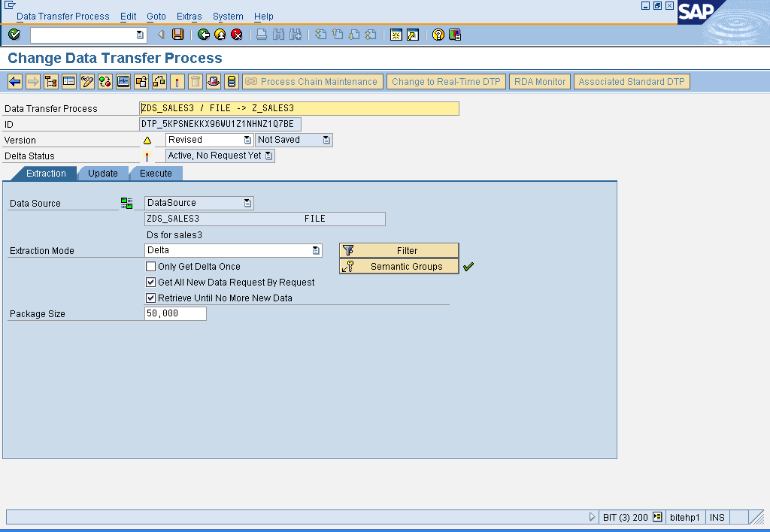Uncheck Get All New Data Request By Request
The image size is (770, 532).
[150, 283]
